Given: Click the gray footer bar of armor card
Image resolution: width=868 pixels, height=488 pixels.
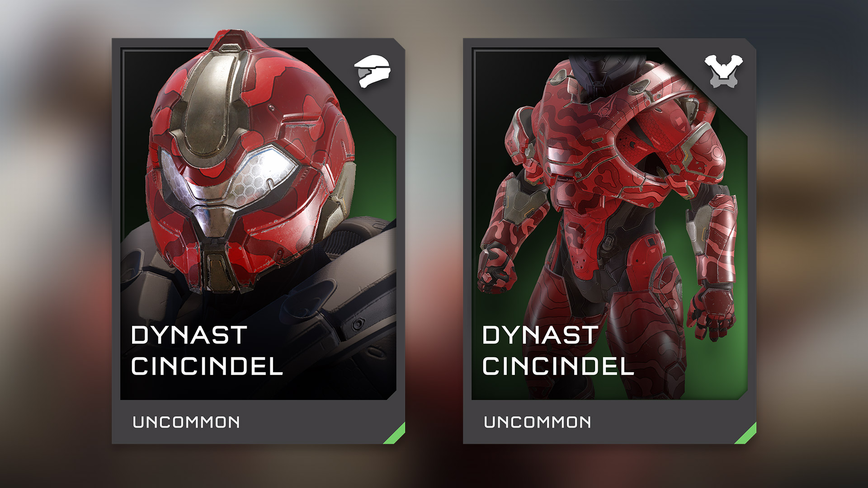Looking at the screenshot, I should tap(609, 422).
